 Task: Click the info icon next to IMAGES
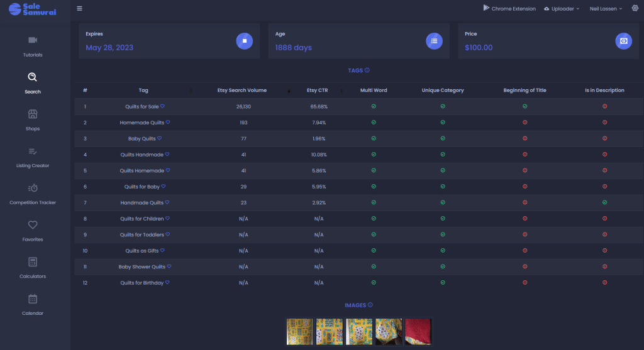pos(370,305)
